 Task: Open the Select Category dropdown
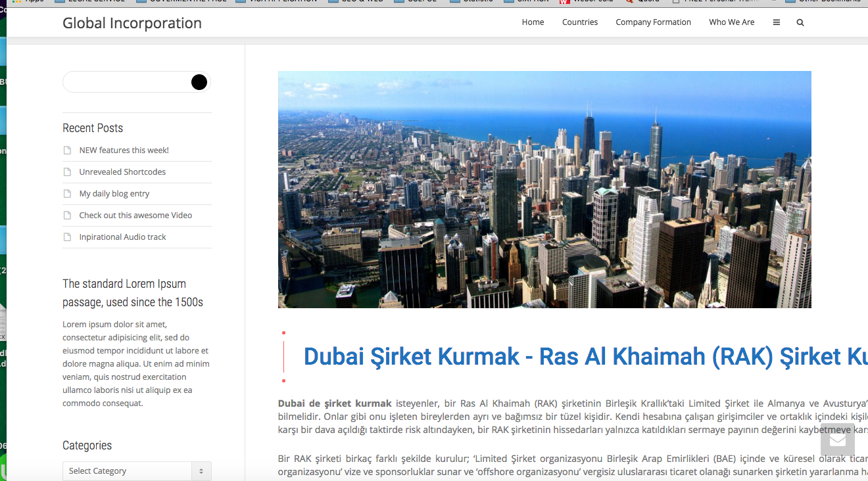click(x=137, y=471)
